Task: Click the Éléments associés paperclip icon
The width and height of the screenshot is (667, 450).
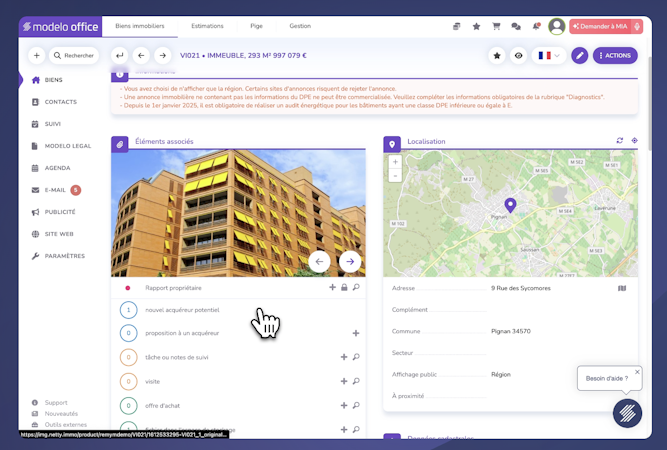Action: (x=120, y=144)
